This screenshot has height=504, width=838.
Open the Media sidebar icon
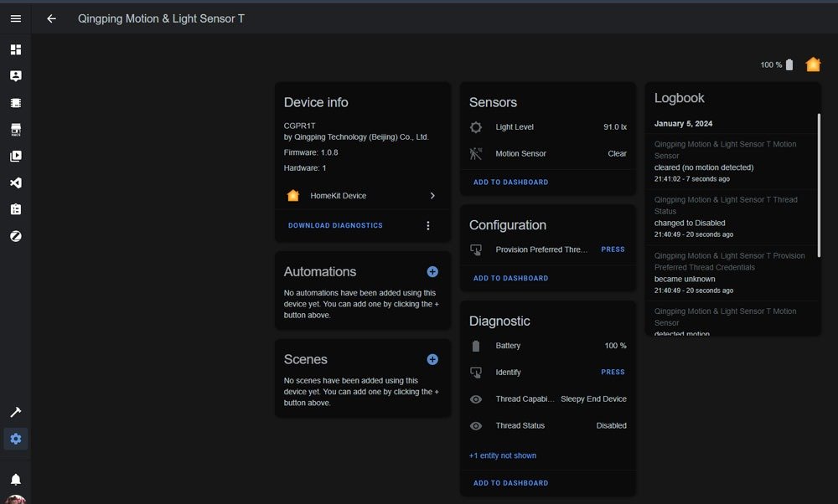16,157
